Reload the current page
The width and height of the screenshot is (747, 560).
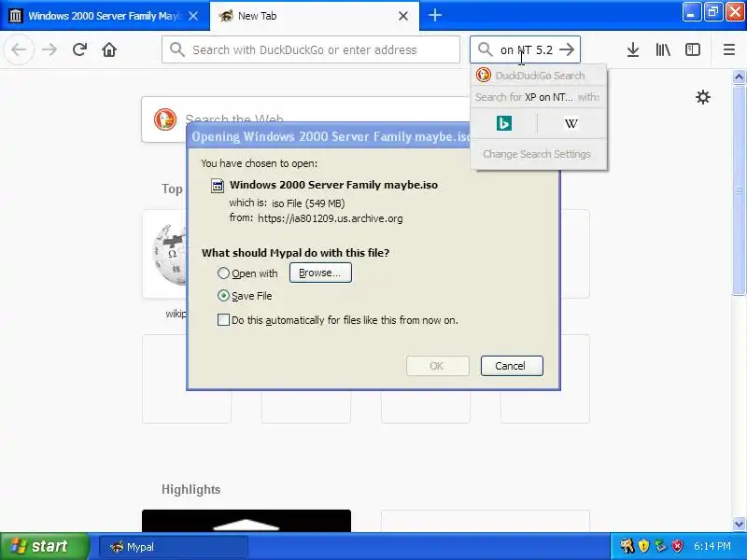79,49
